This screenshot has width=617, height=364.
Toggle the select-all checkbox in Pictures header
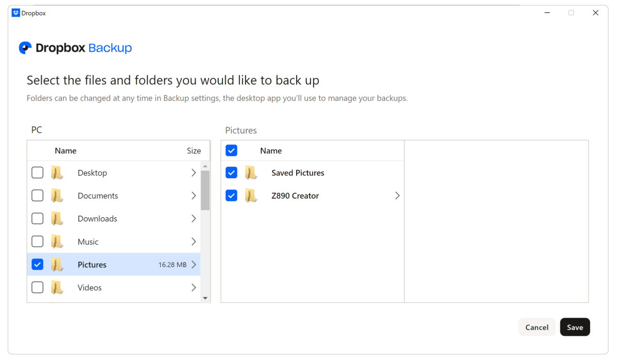click(232, 150)
